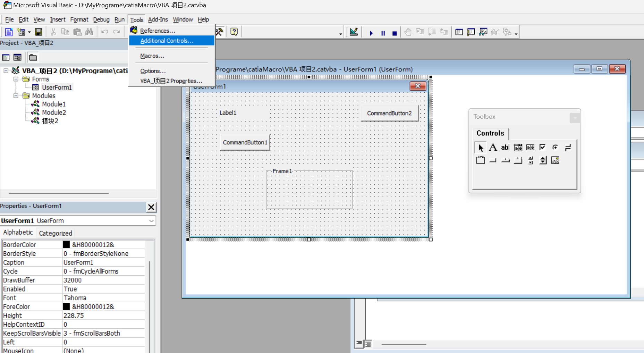Pick the ScrollBar control in Toolbox
This screenshot has width=644, height=353.
tap(530, 160)
